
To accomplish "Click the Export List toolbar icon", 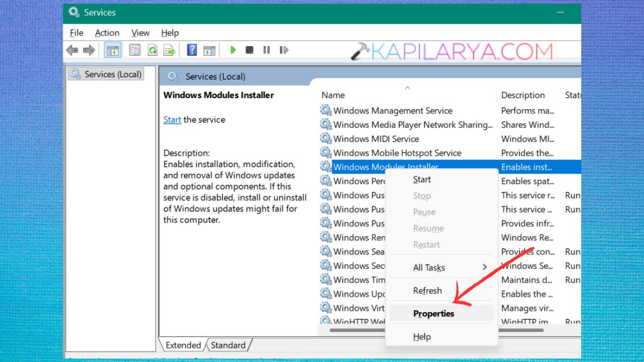I will [x=170, y=50].
